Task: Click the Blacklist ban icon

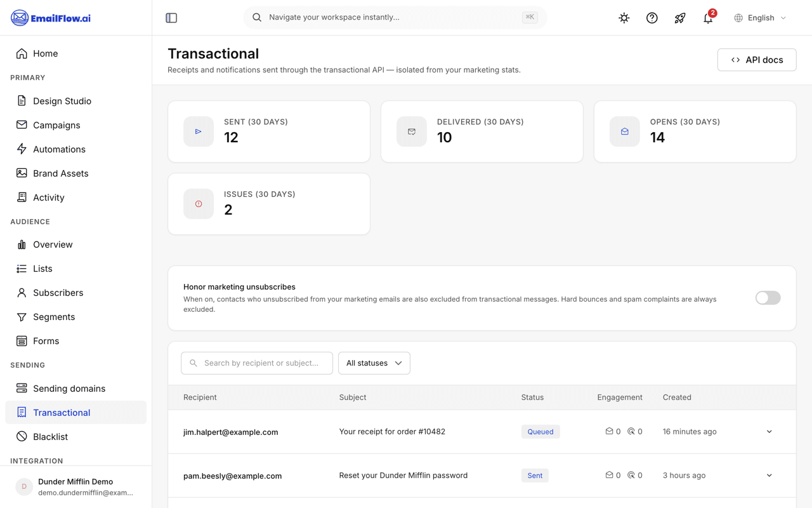Action: [x=22, y=436]
